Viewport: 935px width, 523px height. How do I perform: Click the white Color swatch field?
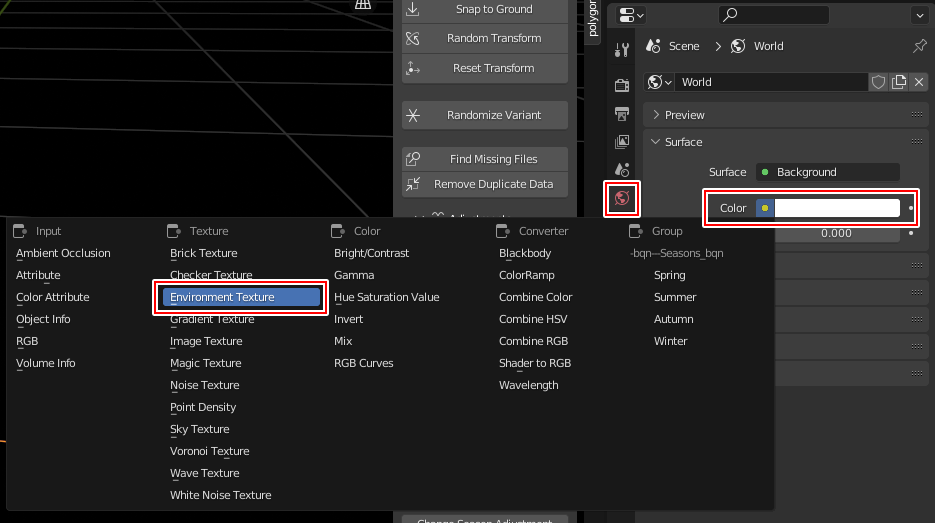[836, 208]
